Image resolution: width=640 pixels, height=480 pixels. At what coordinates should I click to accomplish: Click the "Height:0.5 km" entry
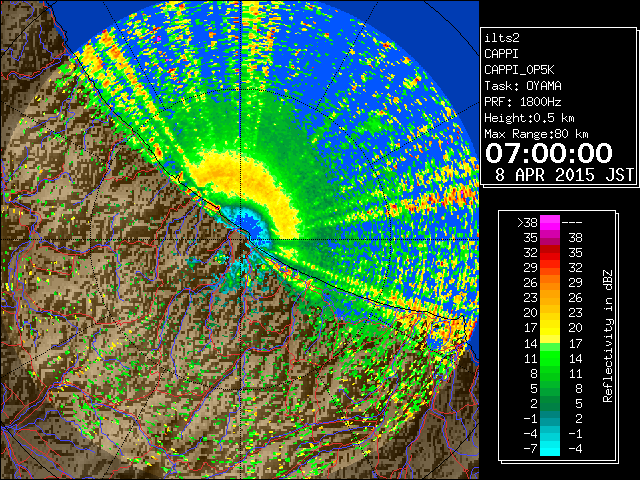click(529, 118)
